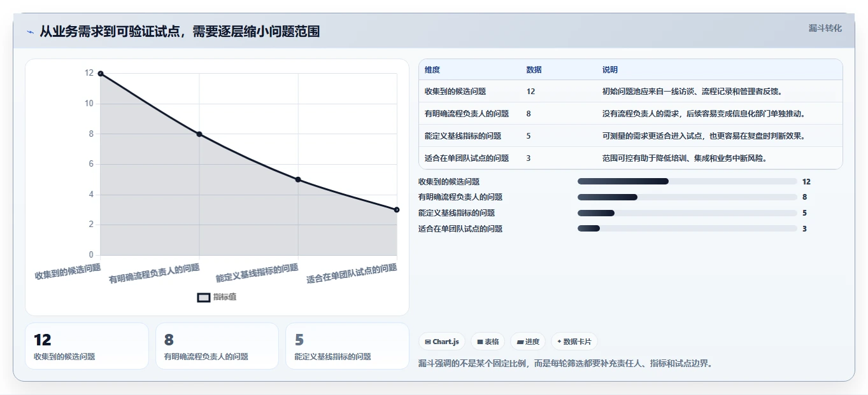Select the 进度 chip
This screenshot has height=395, width=868.
(x=528, y=342)
